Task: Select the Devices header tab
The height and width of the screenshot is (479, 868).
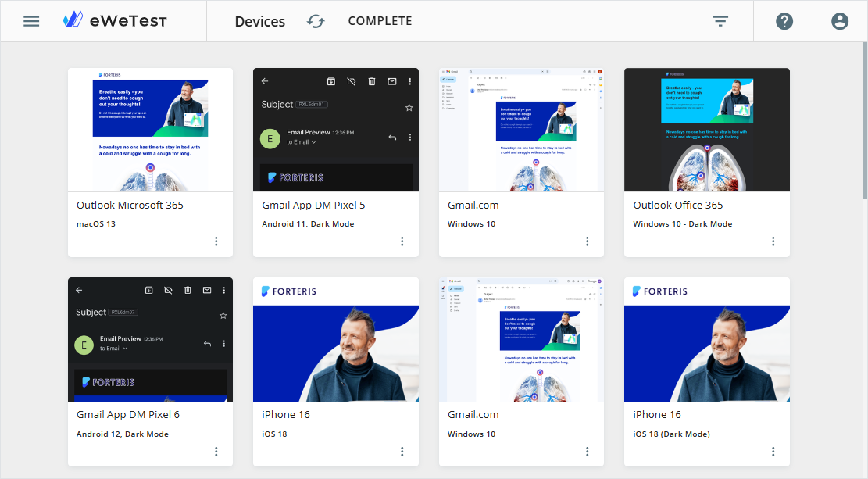Action: pos(259,21)
